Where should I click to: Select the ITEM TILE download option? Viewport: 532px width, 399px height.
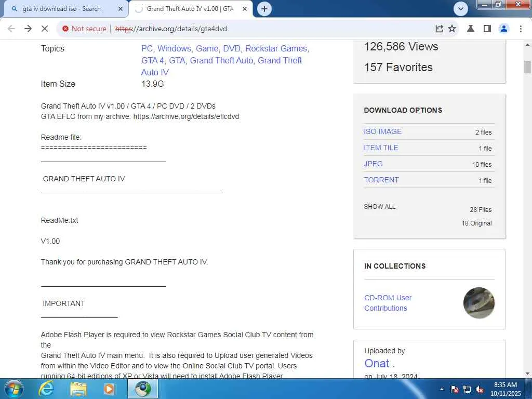(x=381, y=148)
